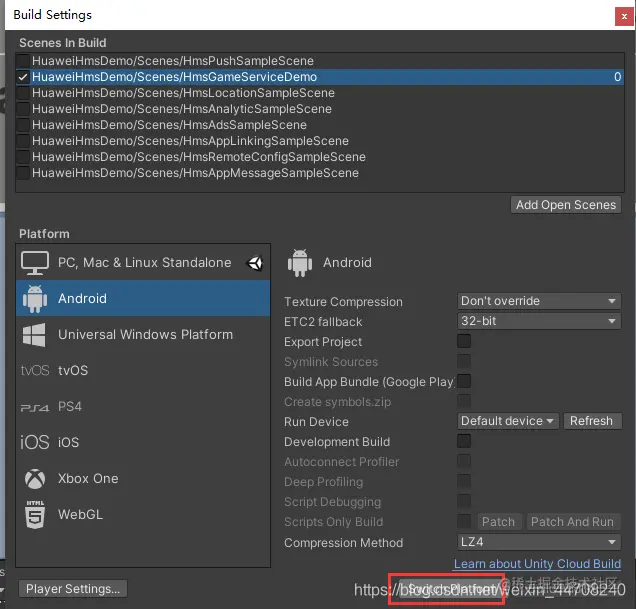Enable HmsAnalyticSampleScene checkbox
Screen dimensions: 636x609
click(23, 109)
